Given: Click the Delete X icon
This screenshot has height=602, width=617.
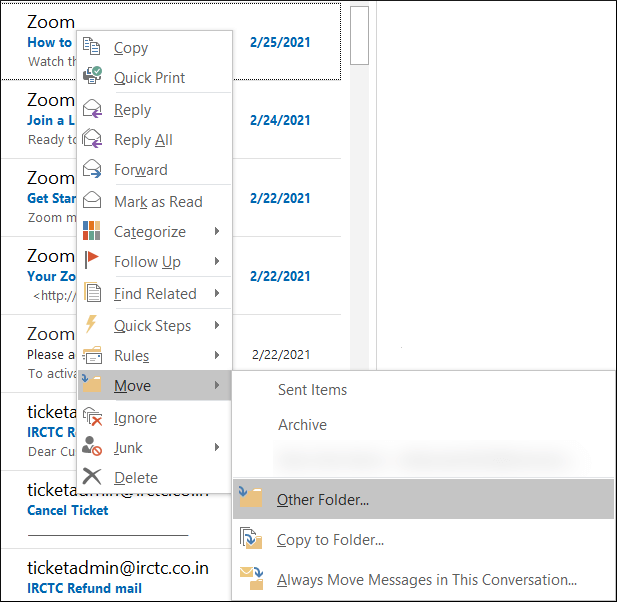Looking at the screenshot, I should (92, 476).
